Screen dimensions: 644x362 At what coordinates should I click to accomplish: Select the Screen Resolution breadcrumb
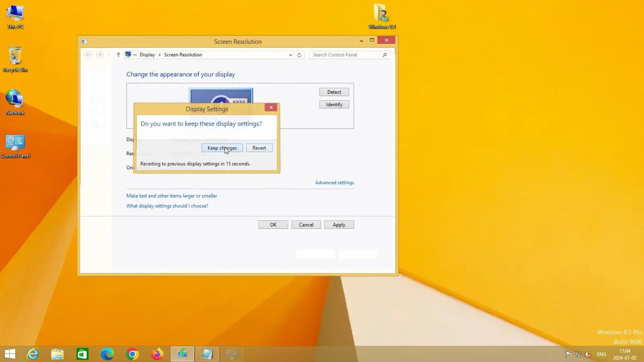(183, 55)
